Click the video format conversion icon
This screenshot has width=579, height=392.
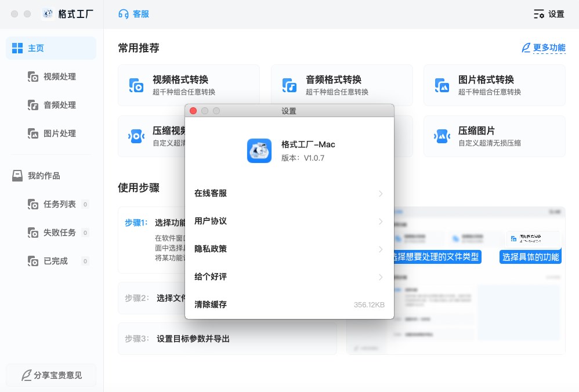136,85
